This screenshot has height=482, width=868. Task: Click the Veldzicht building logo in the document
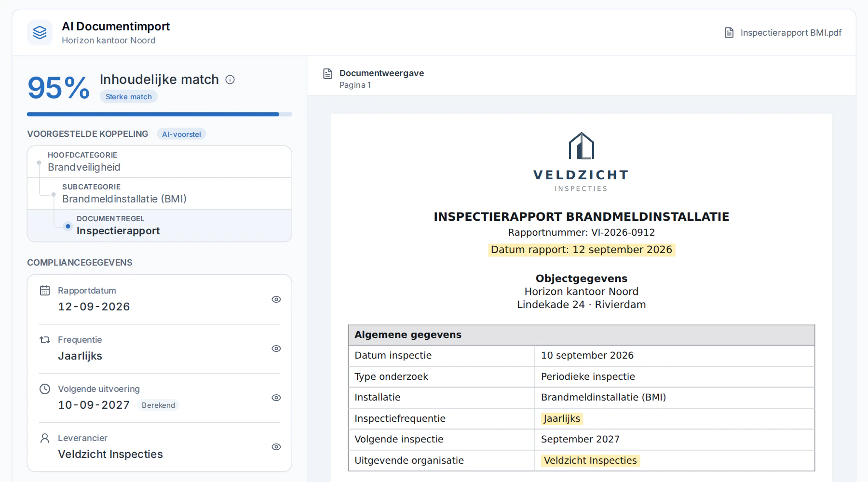(x=581, y=146)
